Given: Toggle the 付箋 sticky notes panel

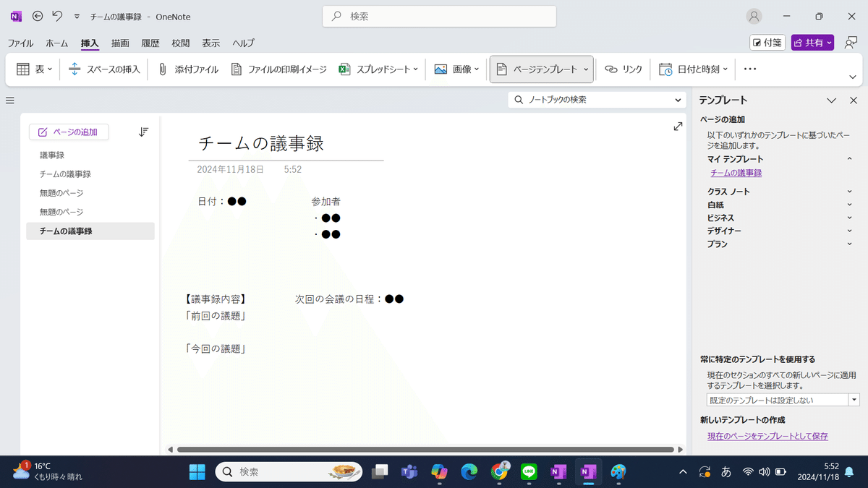Looking at the screenshot, I should click(767, 42).
